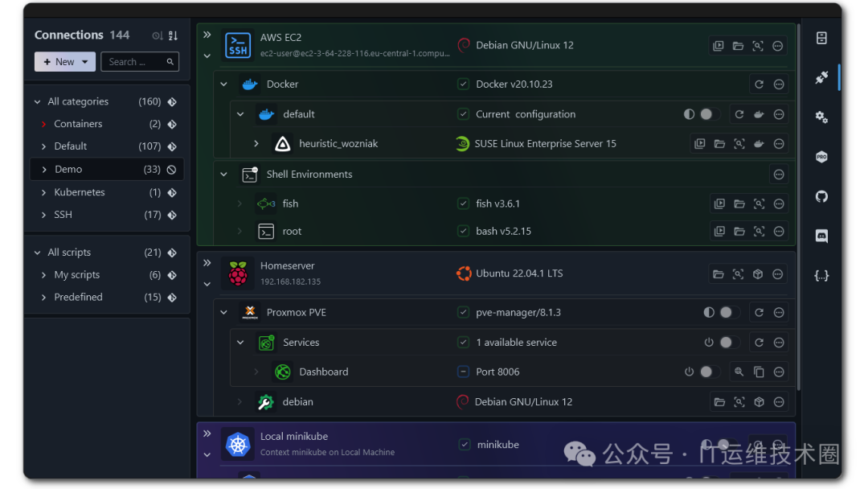Click the Search connections field
The image size is (868, 489).
(140, 62)
